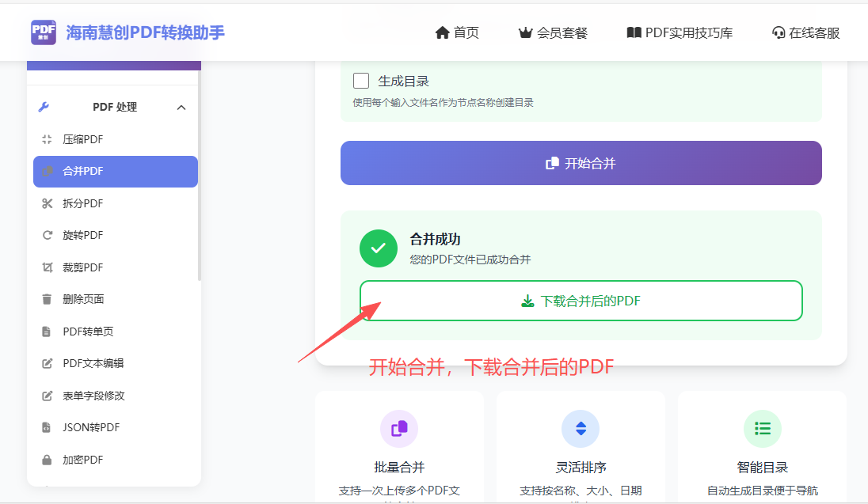Open 在线客服 support
The width and height of the screenshot is (868, 504).
[x=806, y=32]
